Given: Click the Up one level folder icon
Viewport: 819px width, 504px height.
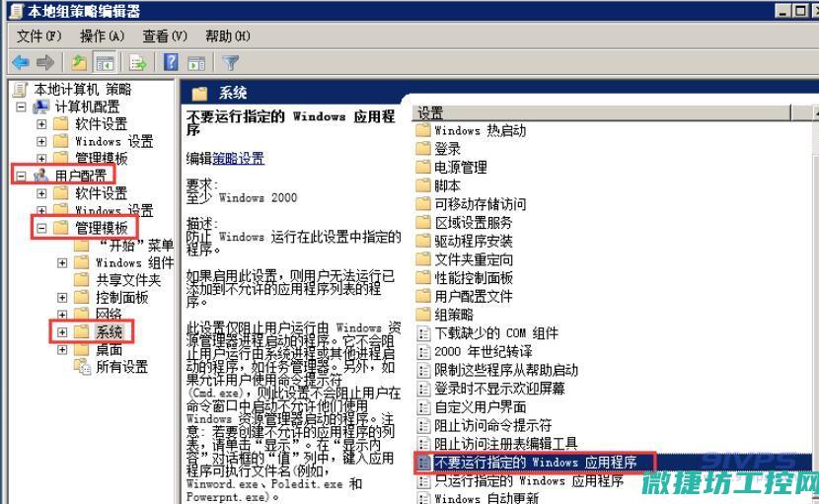Looking at the screenshot, I should pyautogui.click(x=79, y=63).
